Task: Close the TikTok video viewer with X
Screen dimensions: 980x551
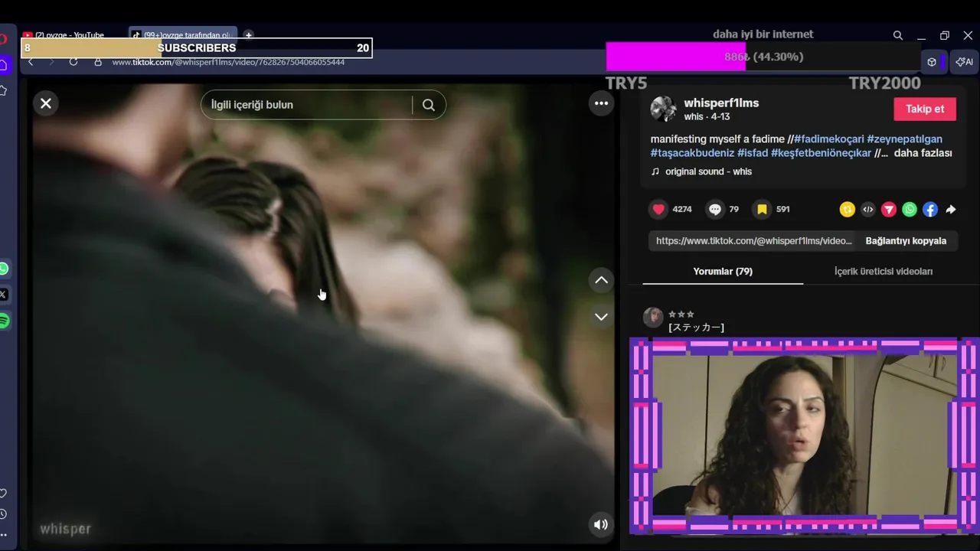Action: [46, 103]
